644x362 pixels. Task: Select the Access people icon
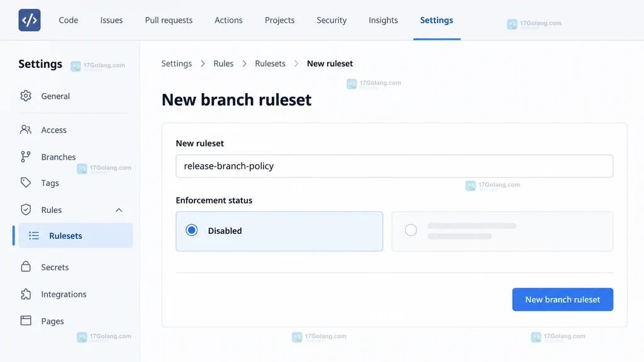[26, 129]
